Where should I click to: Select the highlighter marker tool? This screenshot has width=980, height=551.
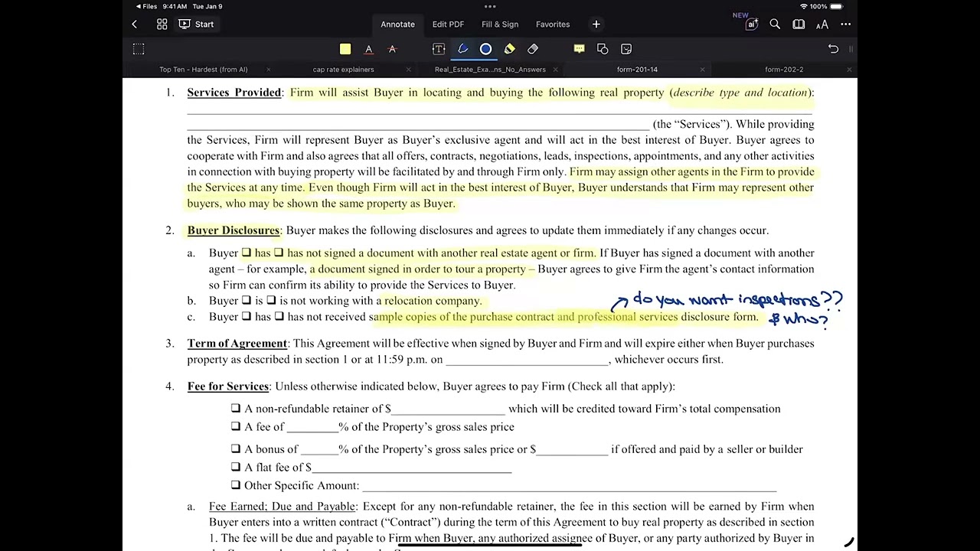[x=509, y=49]
